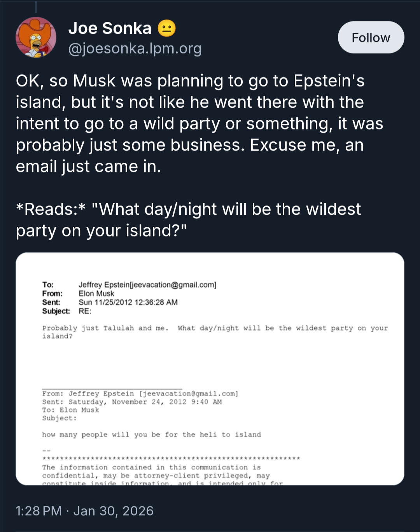Click the Jan 30, 2026 post date

tap(113, 511)
